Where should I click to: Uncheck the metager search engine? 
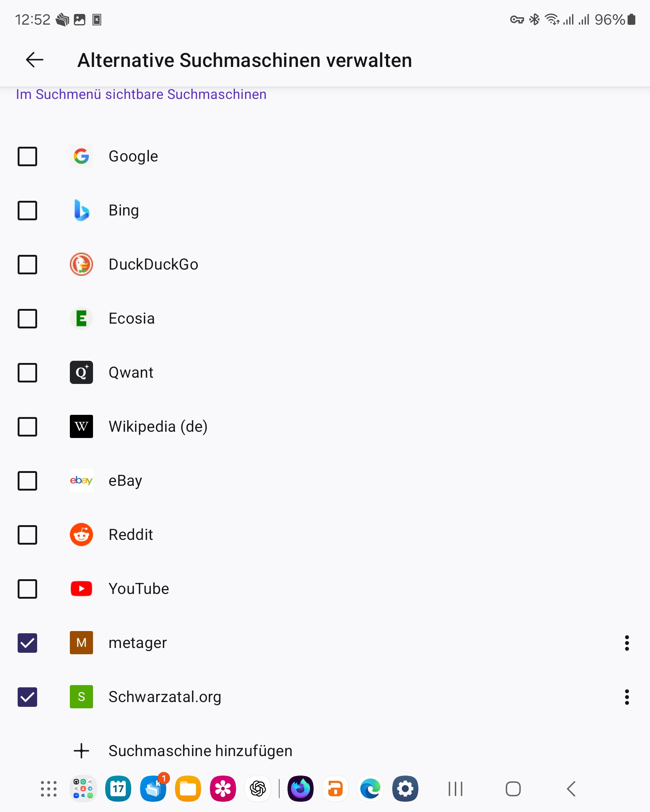(x=28, y=643)
